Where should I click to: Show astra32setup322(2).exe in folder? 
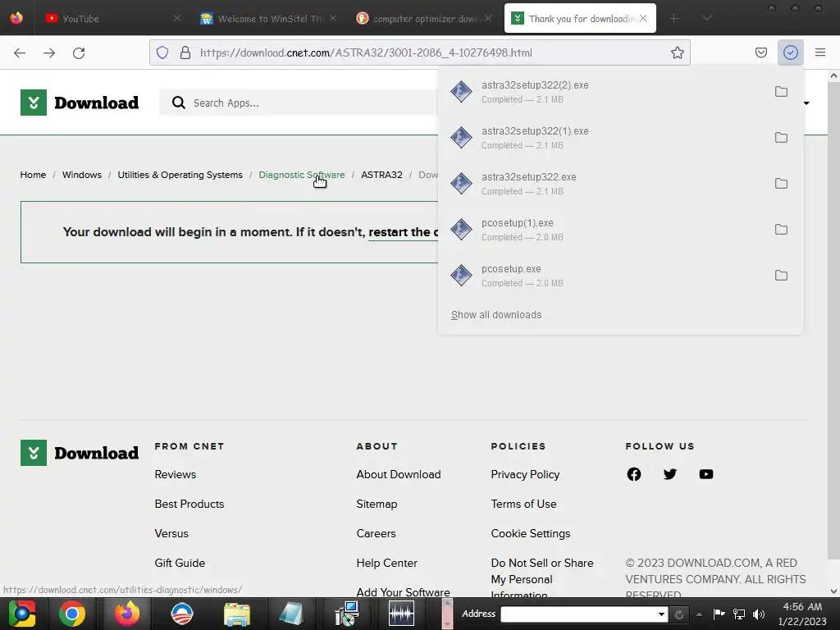point(781,92)
